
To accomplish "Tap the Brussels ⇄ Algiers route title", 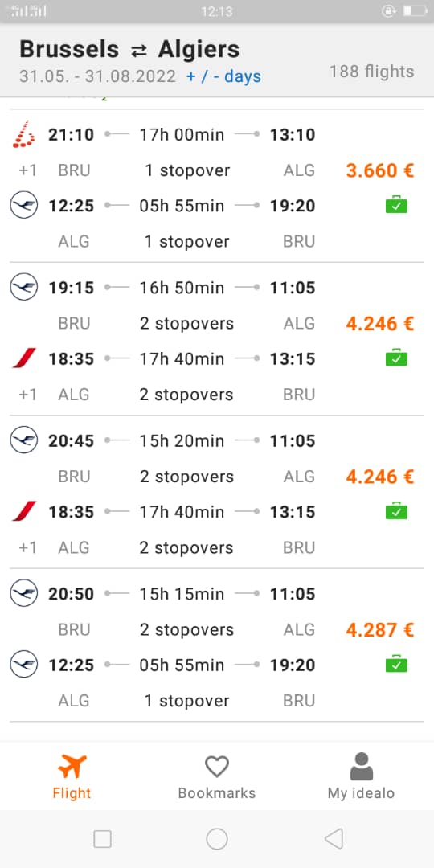I will pyautogui.click(x=129, y=49).
